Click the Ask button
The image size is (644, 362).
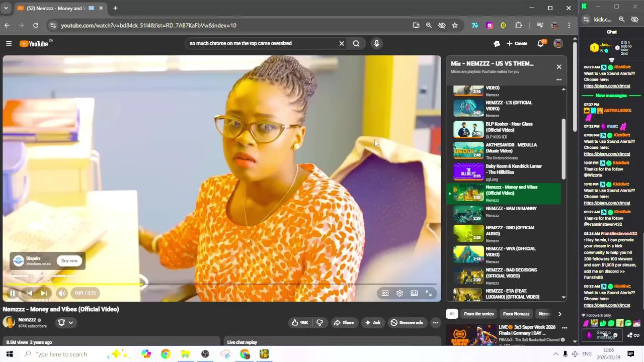pyautogui.click(x=373, y=323)
